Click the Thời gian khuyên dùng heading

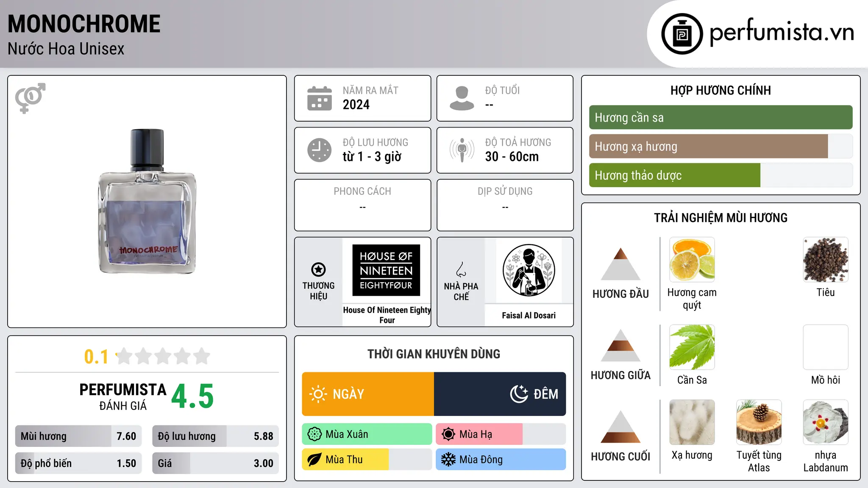[x=434, y=354]
